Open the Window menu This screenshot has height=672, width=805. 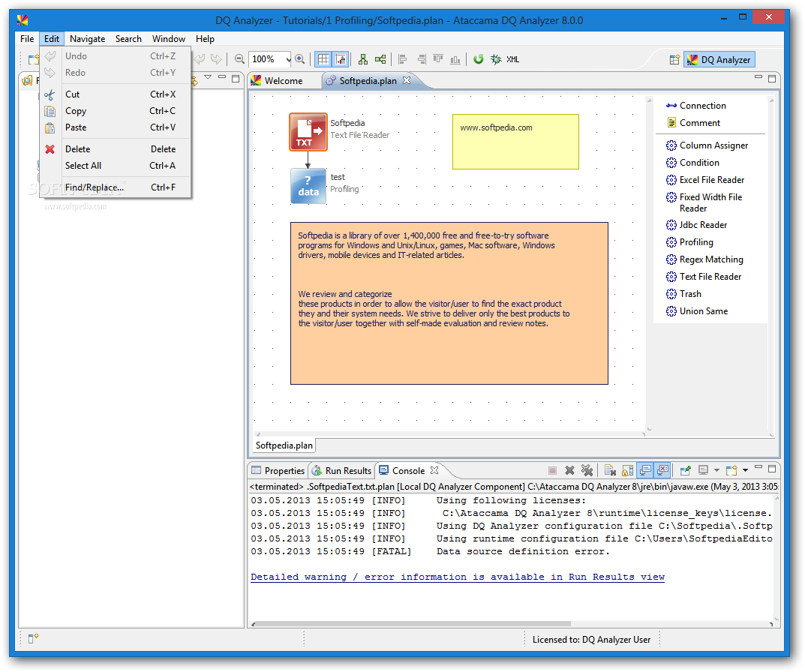pyautogui.click(x=168, y=38)
